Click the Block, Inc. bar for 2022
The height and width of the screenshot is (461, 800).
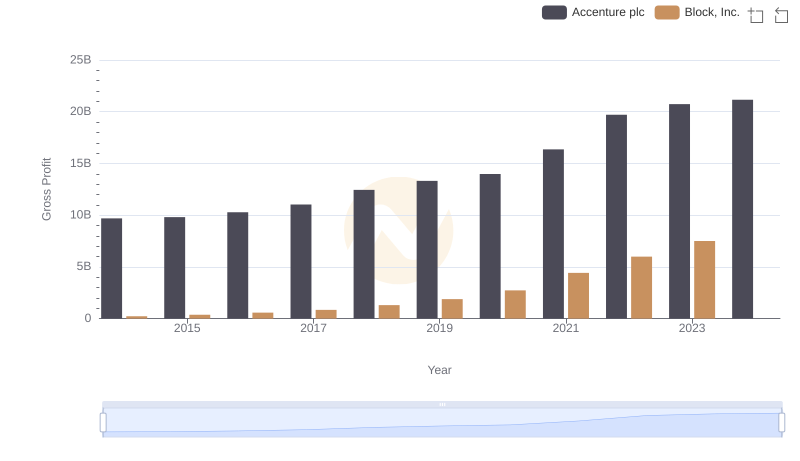coord(641,288)
